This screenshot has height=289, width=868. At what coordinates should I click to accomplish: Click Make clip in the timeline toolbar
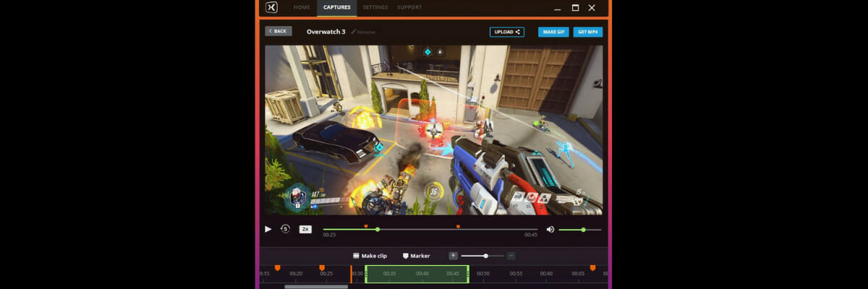click(370, 256)
